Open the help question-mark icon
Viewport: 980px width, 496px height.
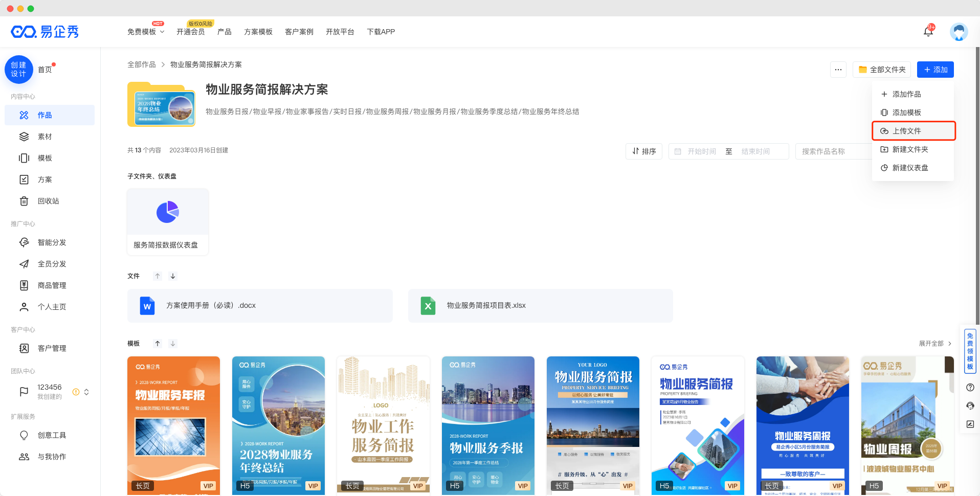(x=970, y=388)
